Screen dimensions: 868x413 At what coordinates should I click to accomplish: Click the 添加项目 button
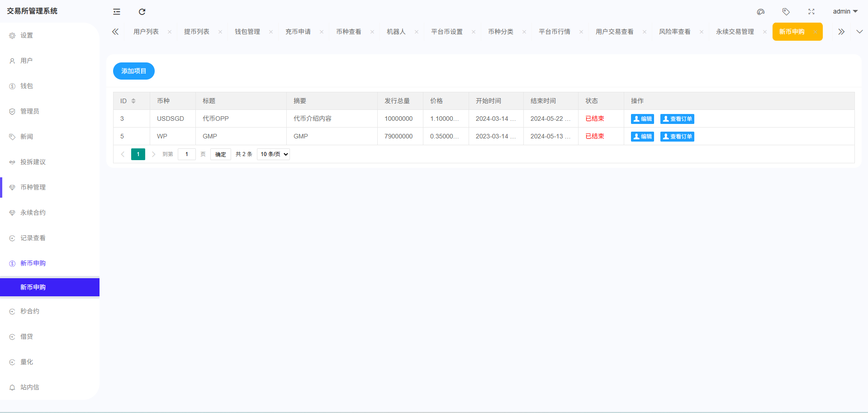coord(134,71)
